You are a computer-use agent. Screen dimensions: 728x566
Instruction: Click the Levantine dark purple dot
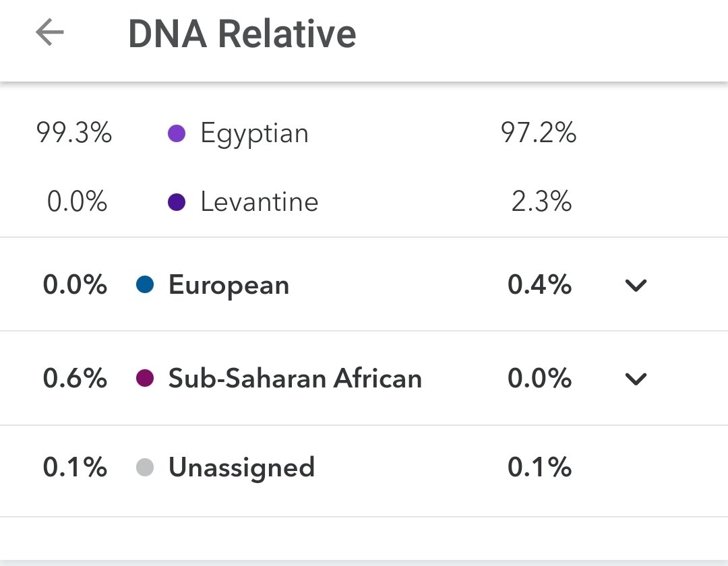coord(176,202)
